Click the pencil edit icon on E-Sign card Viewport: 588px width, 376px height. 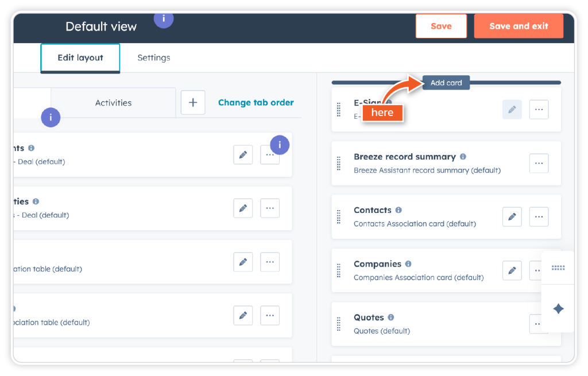point(512,110)
